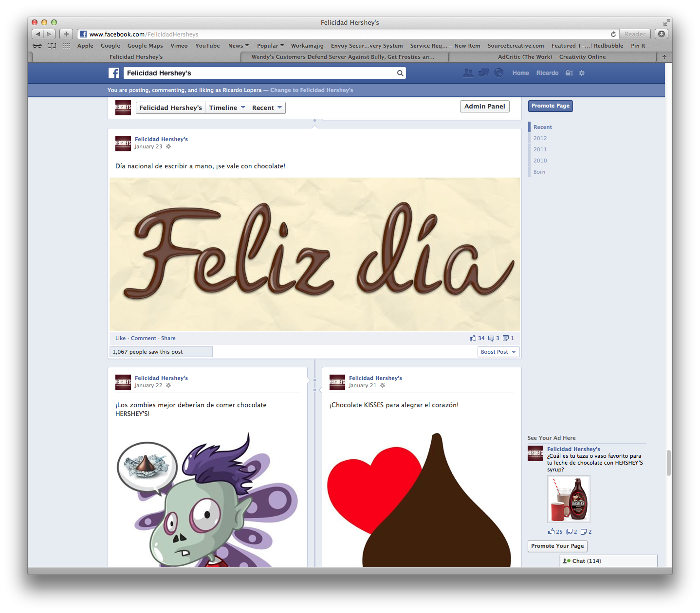
Task: Switch to Felicidad Hershey's browser tab
Action: coord(136,57)
